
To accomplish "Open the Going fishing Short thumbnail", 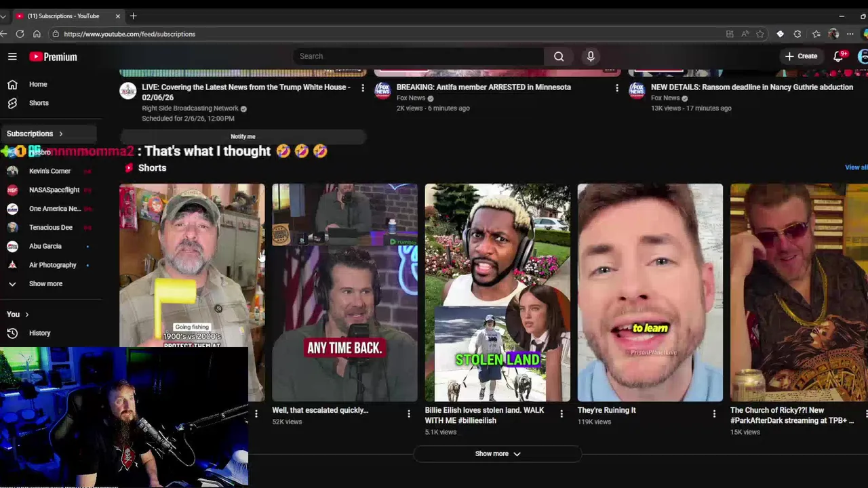I will 192,293.
